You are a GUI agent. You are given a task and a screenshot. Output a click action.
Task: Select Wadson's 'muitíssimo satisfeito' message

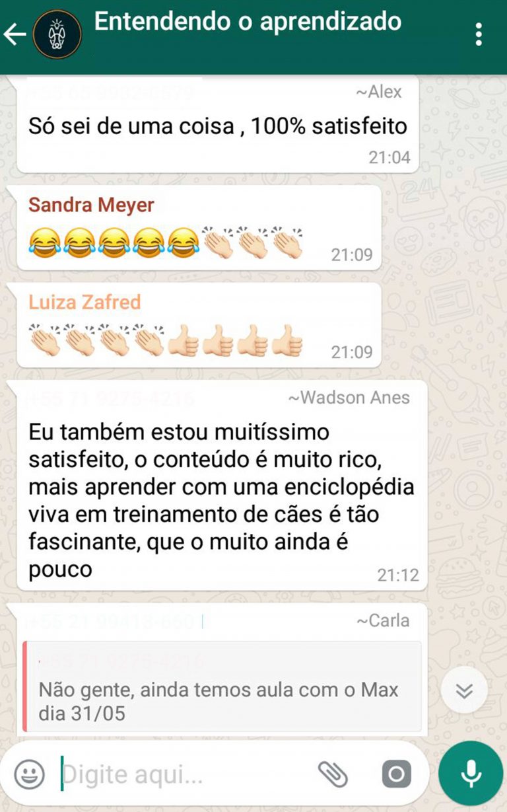218,486
